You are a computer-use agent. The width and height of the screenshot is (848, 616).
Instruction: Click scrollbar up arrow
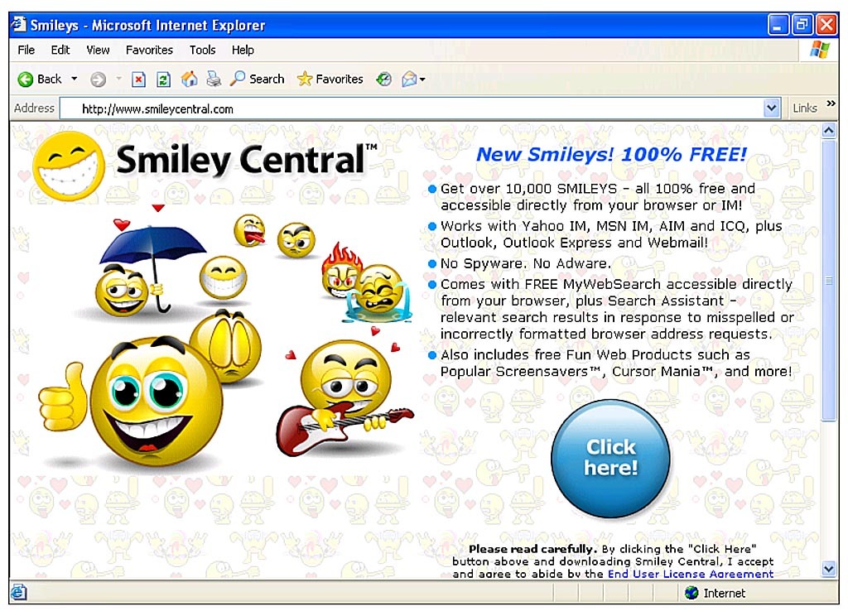click(828, 130)
